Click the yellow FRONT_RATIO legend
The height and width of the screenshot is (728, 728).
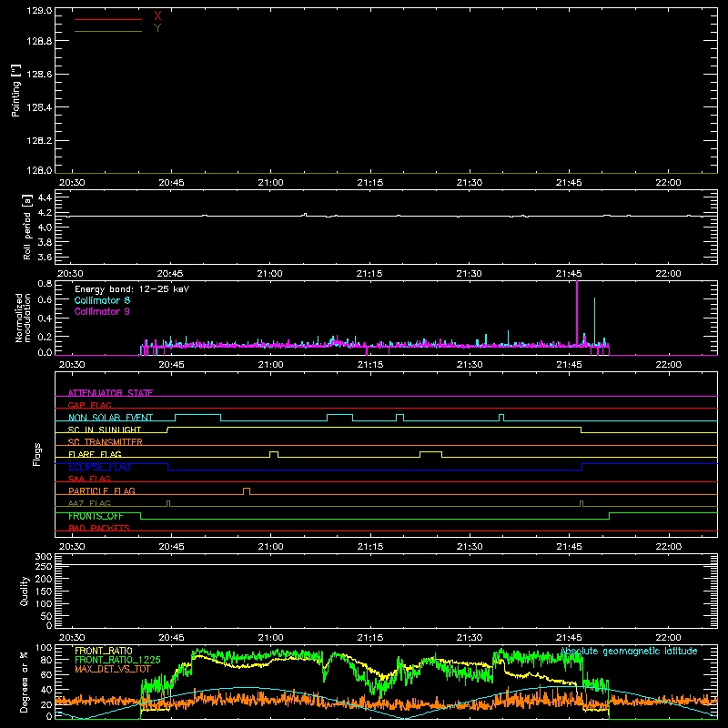click(x=104, y=651)
